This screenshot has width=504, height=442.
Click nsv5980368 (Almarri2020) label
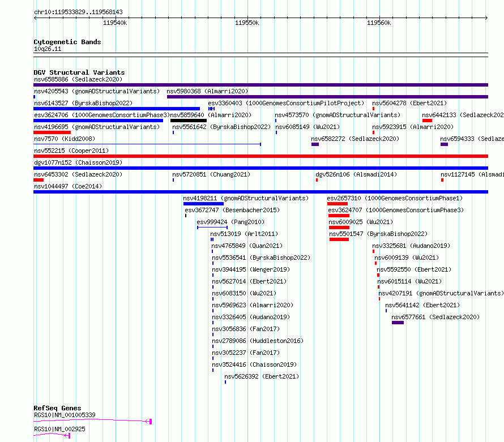207,91
